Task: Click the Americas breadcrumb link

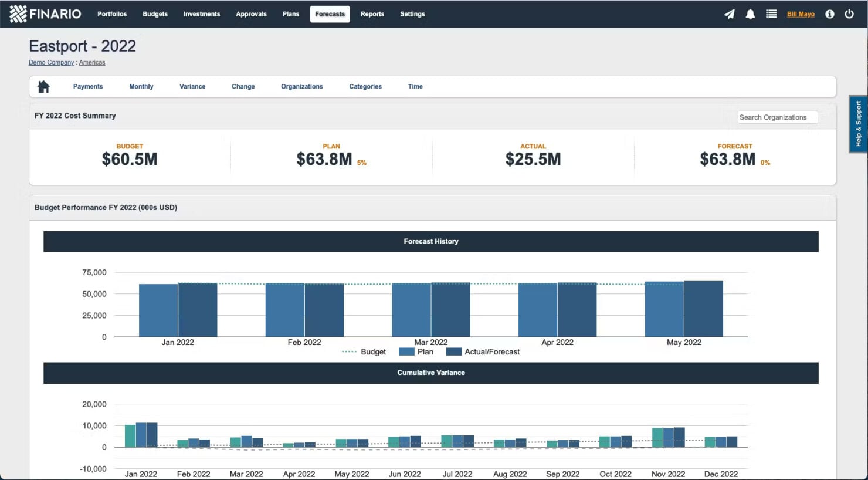Action: pyautogui.click(x=92, y=62)
